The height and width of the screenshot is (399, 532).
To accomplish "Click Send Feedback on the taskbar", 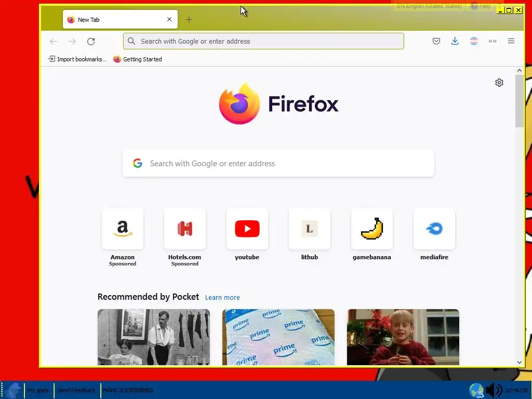I will (76, 390).
